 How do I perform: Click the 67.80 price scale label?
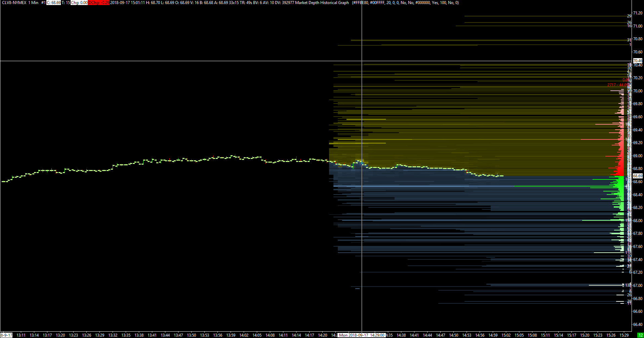[638, 234]
